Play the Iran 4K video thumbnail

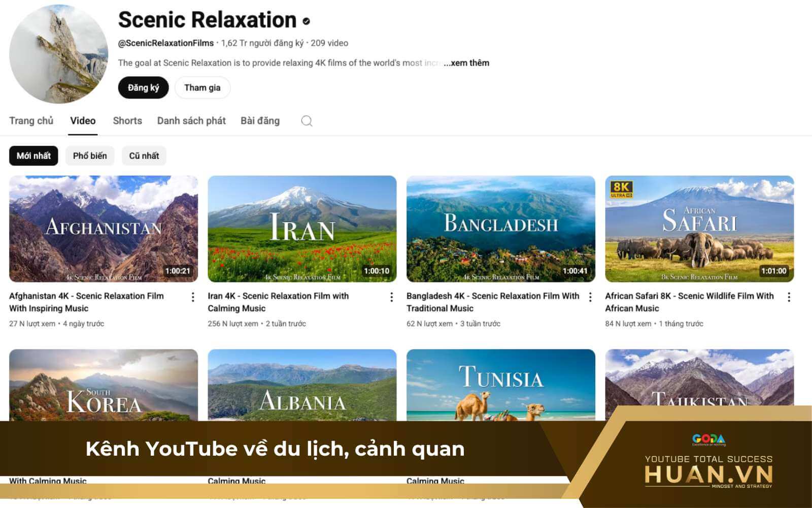[302, 229]
